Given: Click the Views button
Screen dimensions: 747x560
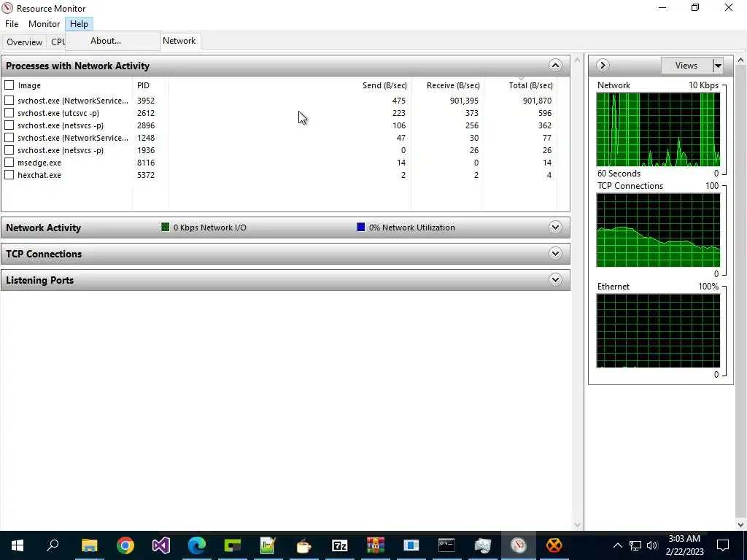Looking at the screenshot, I should (x=686, y=66).
